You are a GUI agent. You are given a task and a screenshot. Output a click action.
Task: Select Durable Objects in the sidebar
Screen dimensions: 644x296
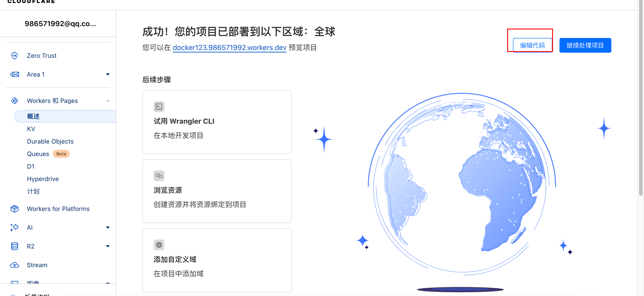(50, 141)
